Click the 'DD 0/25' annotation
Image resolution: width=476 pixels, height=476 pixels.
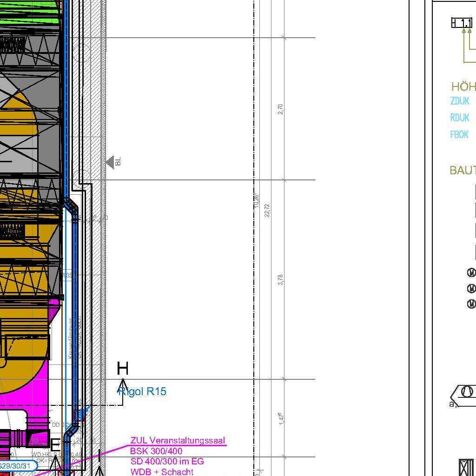click(x=62, y=425)
